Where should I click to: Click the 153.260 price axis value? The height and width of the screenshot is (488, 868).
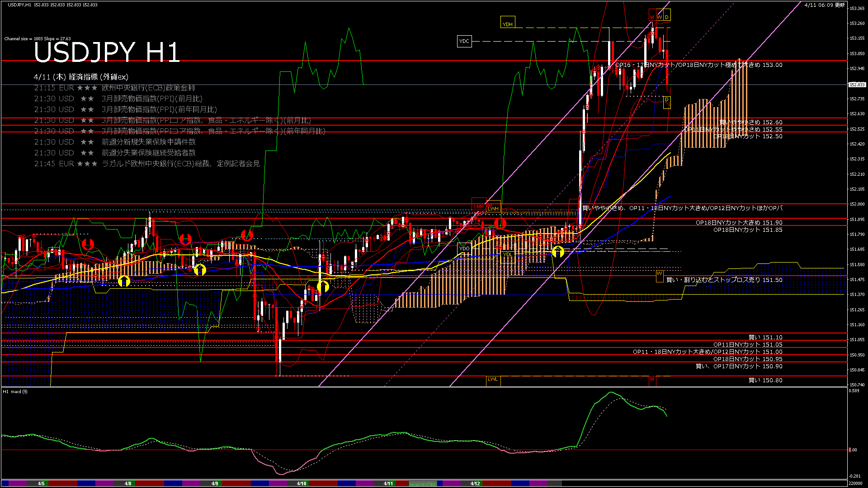[x=857, y=23]
